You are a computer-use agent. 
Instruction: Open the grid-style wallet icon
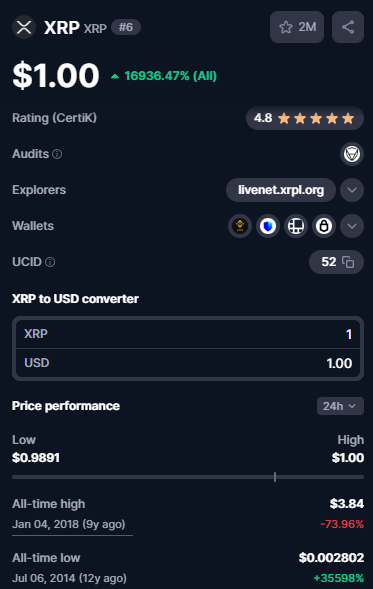point(296,226)
